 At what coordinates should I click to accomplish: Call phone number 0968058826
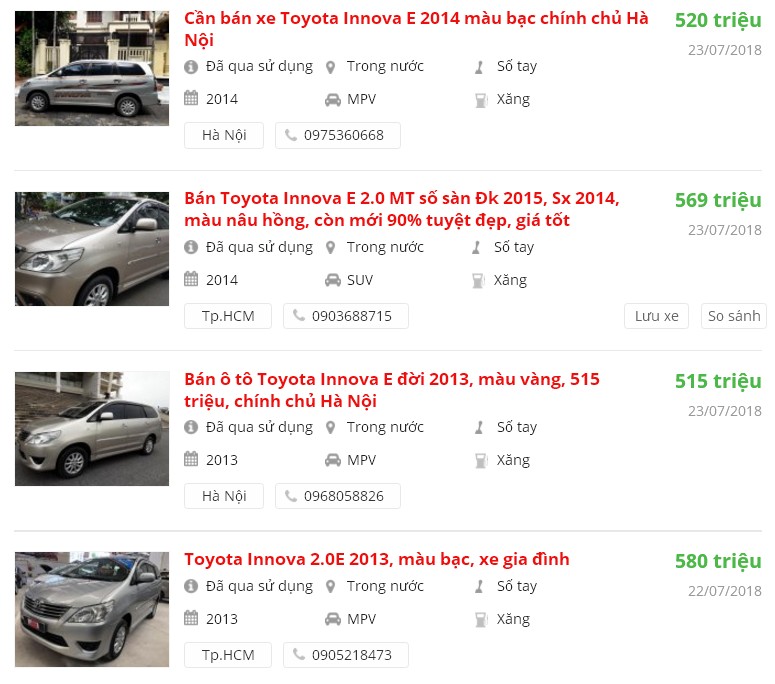pos(343,496)
